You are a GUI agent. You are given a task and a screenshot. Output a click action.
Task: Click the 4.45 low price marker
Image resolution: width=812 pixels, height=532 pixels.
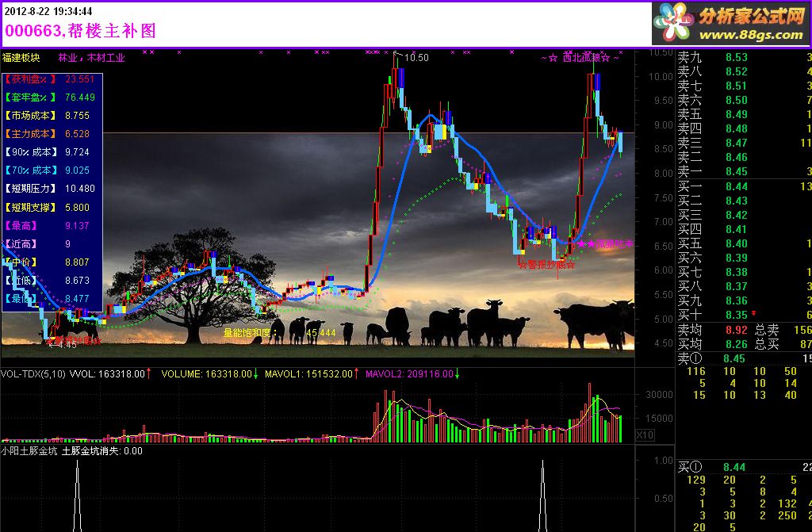(67, 344)
